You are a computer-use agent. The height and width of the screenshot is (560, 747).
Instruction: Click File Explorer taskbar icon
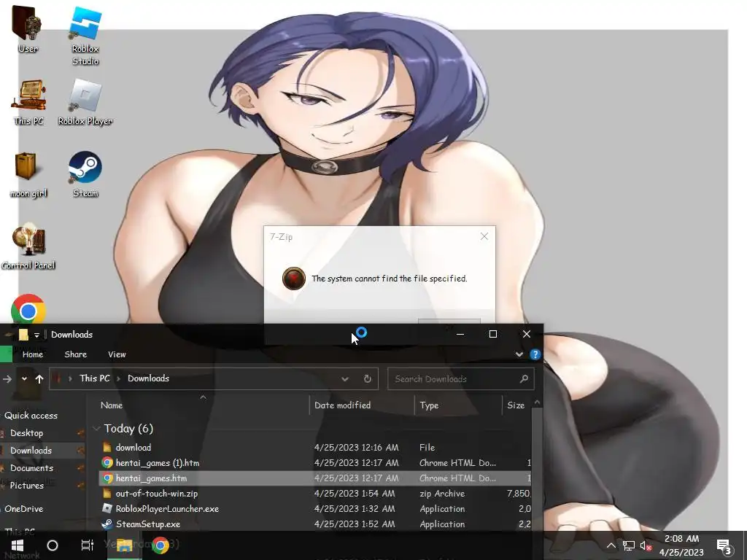coord(124,545)
